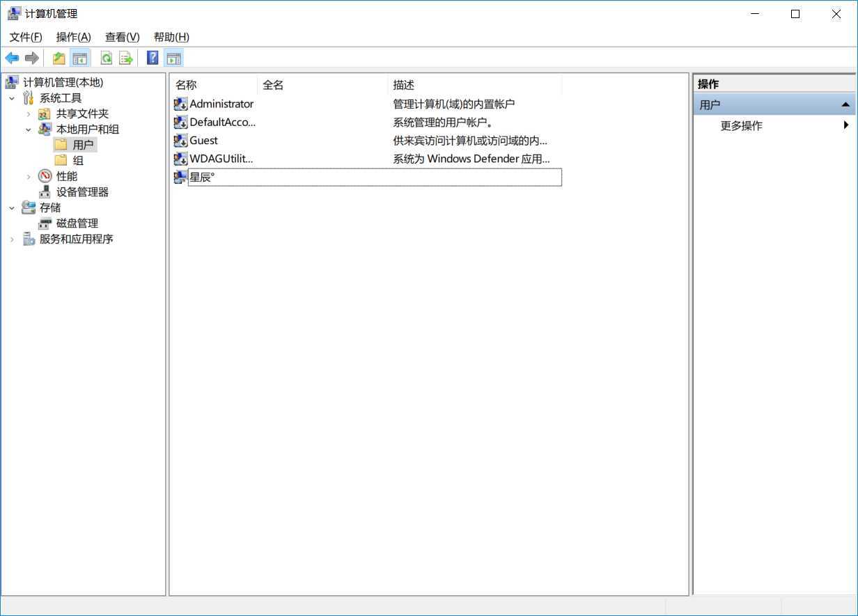Select the Administrator name text
Viewport: 858px width, 616px height.
[x=221, y=104]
